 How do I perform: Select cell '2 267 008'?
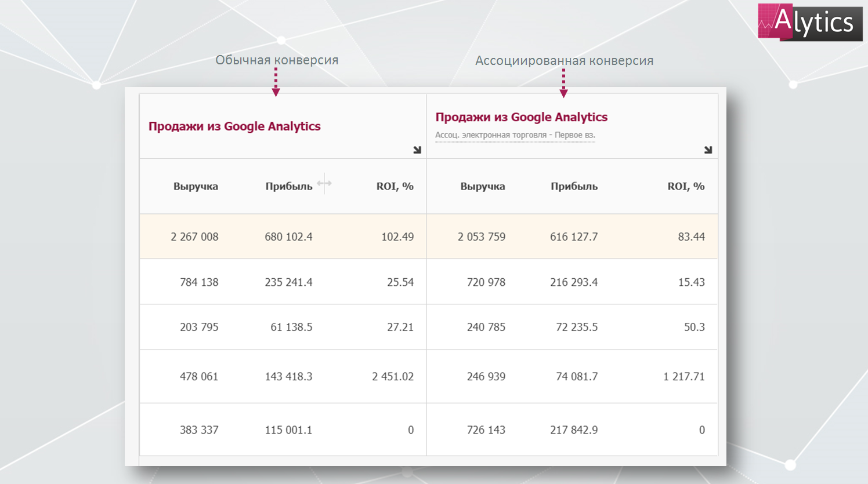(x=194, y=237)
